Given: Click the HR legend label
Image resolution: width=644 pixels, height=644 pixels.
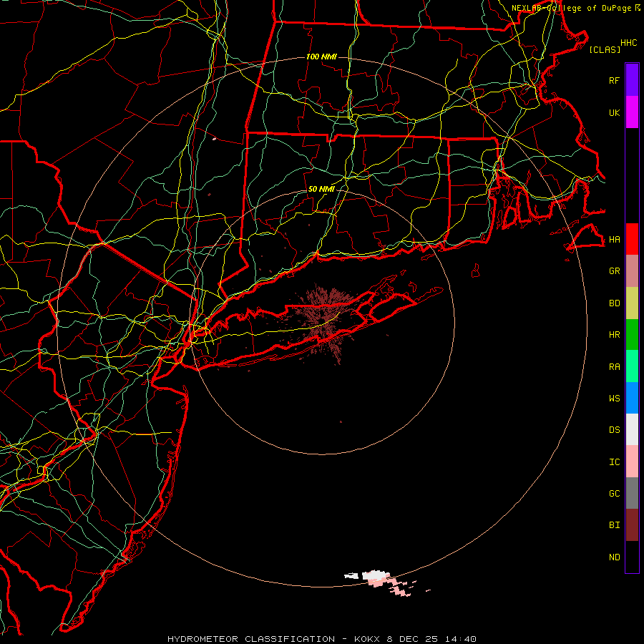Looking at the screenshot, I should coord(614,335).
